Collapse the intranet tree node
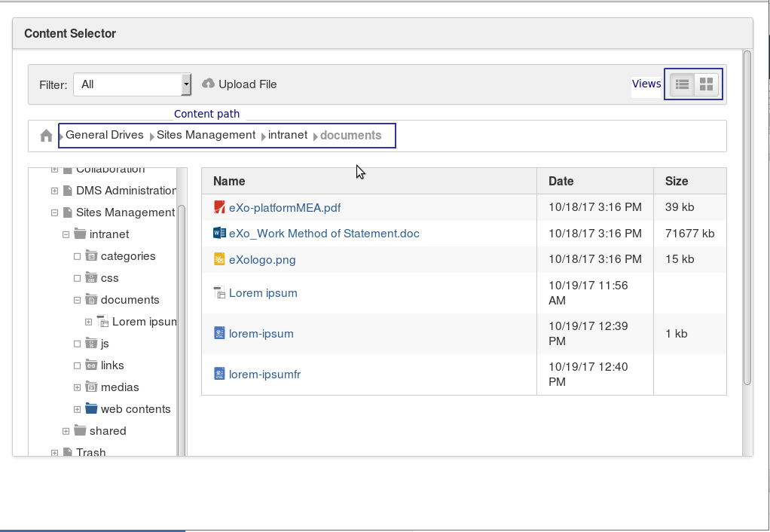The height and width of the screenshot is (532, 770). [x=66, y=234]
